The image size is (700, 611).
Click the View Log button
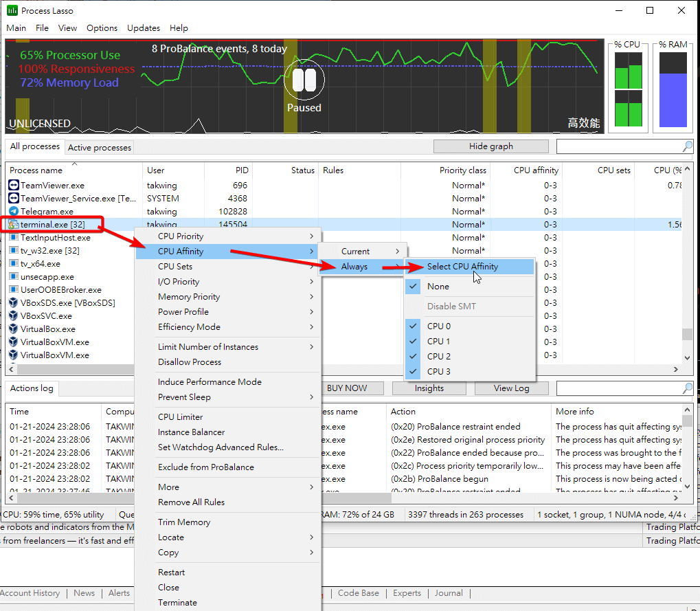pos(512,388)
